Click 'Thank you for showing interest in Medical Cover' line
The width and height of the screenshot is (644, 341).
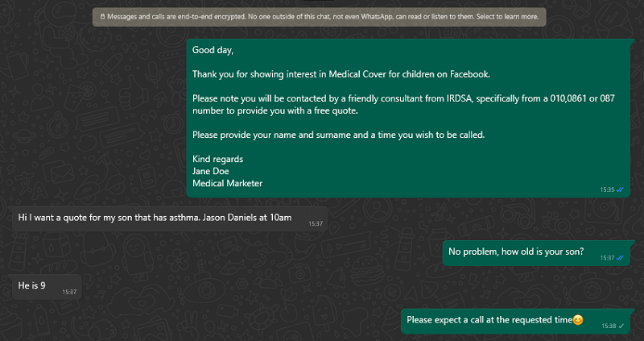341,74
